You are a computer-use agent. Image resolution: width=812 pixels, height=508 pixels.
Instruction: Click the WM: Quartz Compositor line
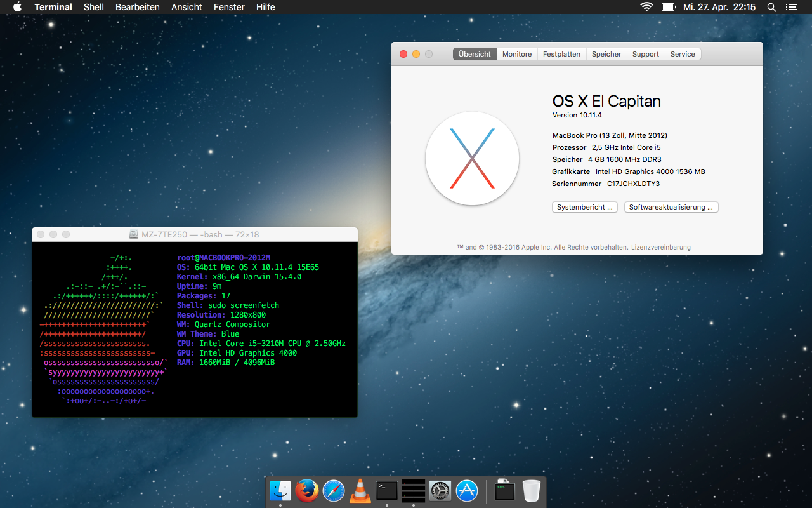pyautogui.click(x=223, y=324)
